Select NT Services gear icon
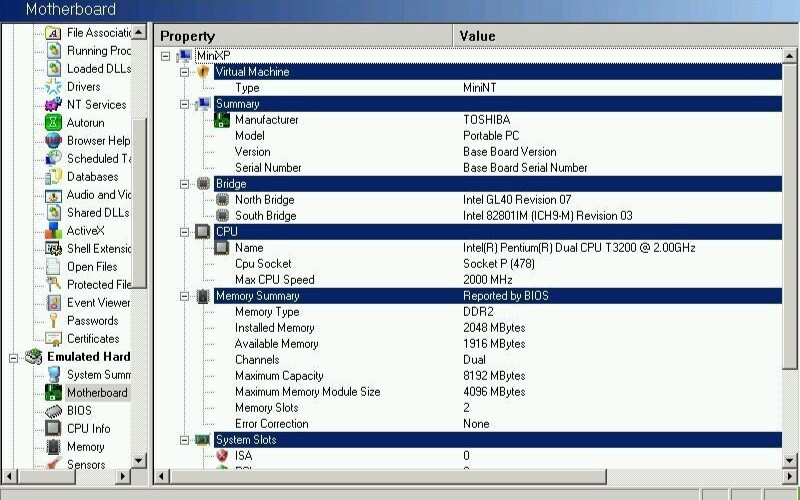The width and height of the screenshot is (800, 500). coord(53,105)
